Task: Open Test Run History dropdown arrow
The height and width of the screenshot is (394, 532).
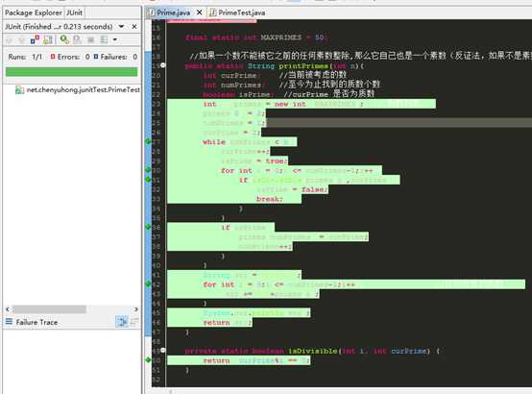Action: (x=115, y=39)
